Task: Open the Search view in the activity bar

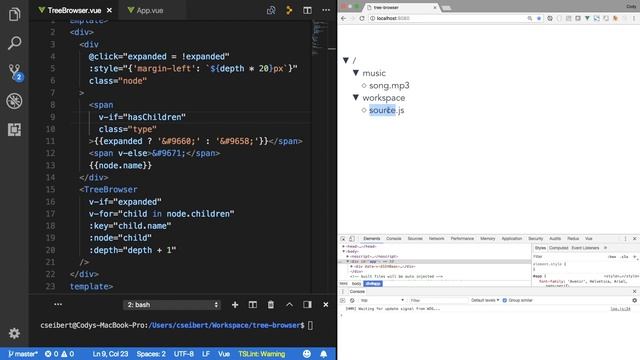Action: tap(14, 43)
